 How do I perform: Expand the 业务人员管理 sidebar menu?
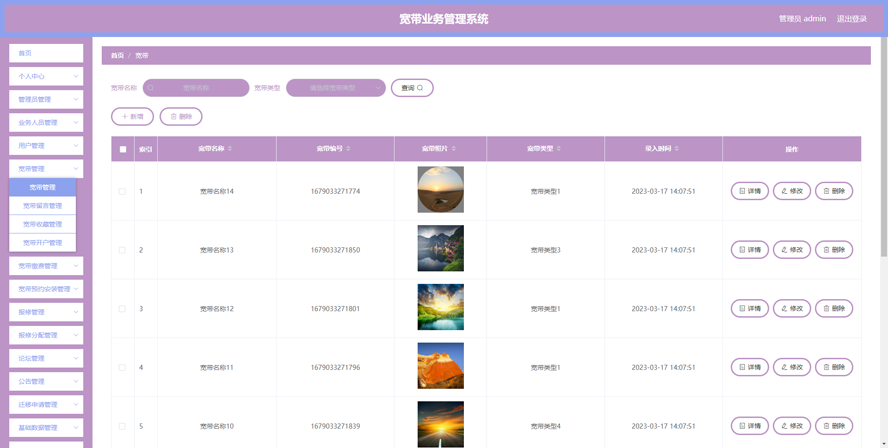pos(46,122)
